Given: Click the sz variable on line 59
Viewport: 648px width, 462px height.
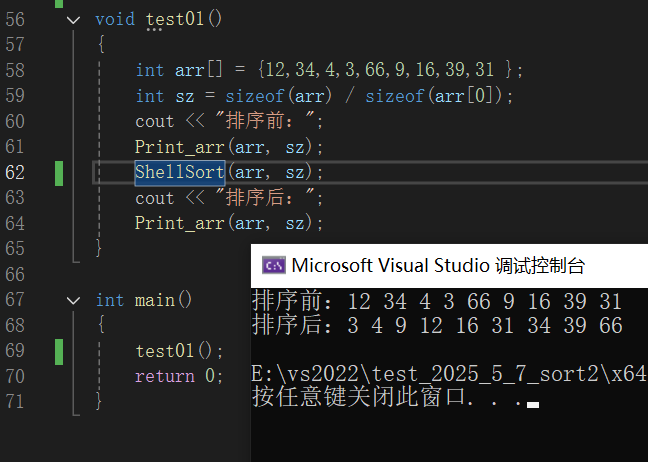Looking at the screenshot, I should click(x=185, y=97).
